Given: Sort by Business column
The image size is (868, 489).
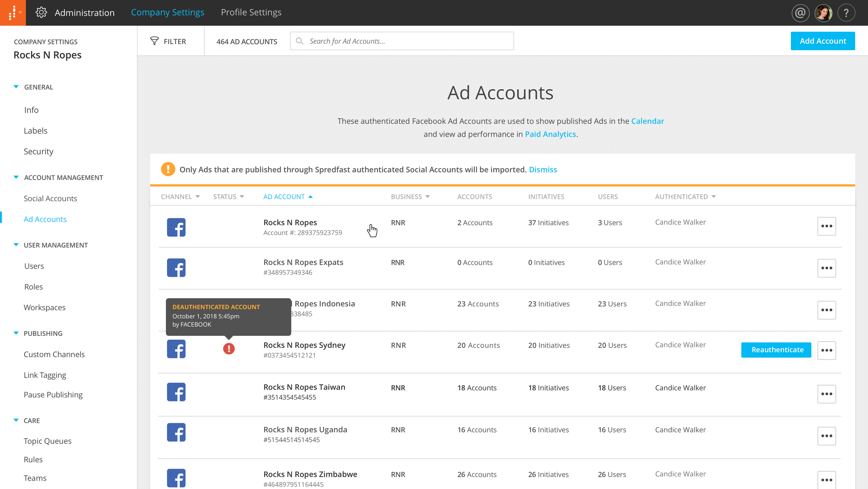Looking at the screenshot, I should (410, 197).
